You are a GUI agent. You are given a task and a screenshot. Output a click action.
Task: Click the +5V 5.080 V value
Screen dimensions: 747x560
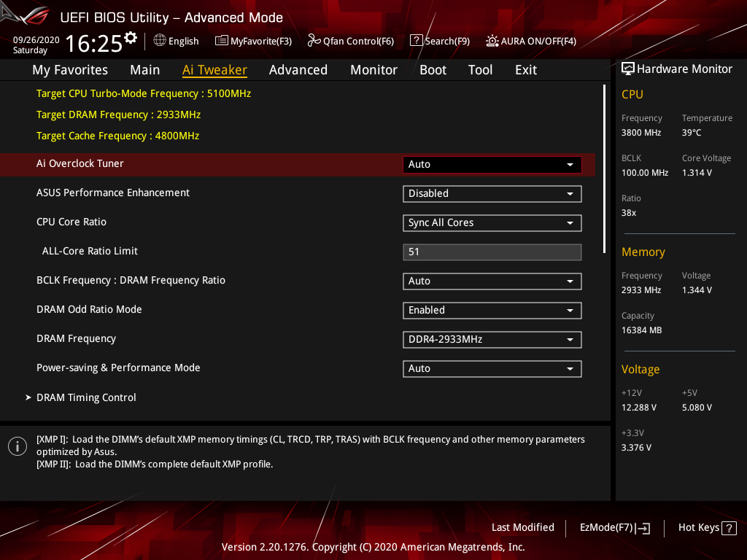click(697, 408)
